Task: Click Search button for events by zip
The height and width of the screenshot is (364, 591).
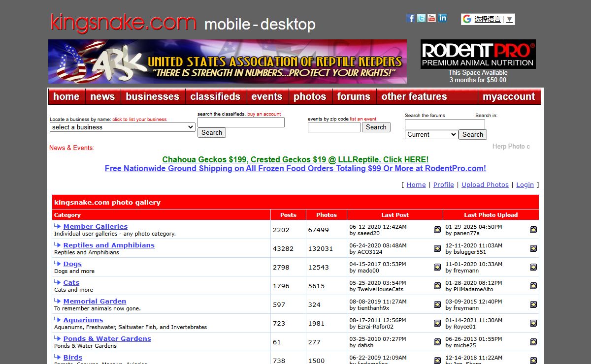Action: 376,127
